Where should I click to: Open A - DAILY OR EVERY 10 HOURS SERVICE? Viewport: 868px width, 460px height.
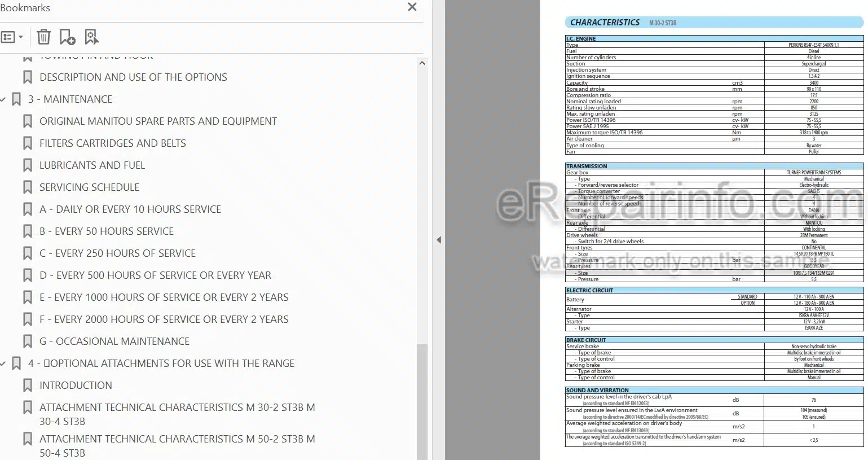click(x=130, y=209)
